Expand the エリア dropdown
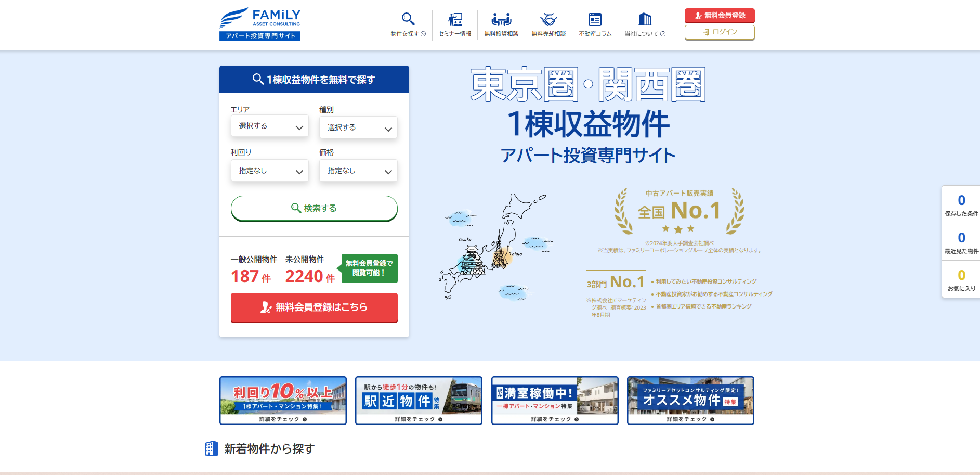The height and width of the screenshot is (475, 980). [x=269, y=126]
